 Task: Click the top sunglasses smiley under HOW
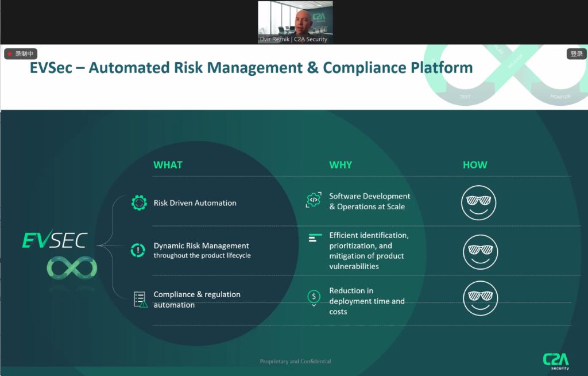point(478,202)
